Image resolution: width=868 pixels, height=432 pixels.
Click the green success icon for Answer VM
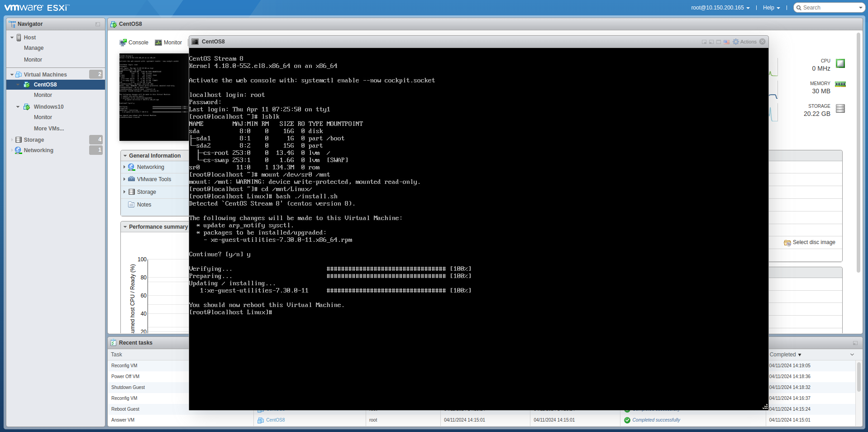(x=627, y=420)
